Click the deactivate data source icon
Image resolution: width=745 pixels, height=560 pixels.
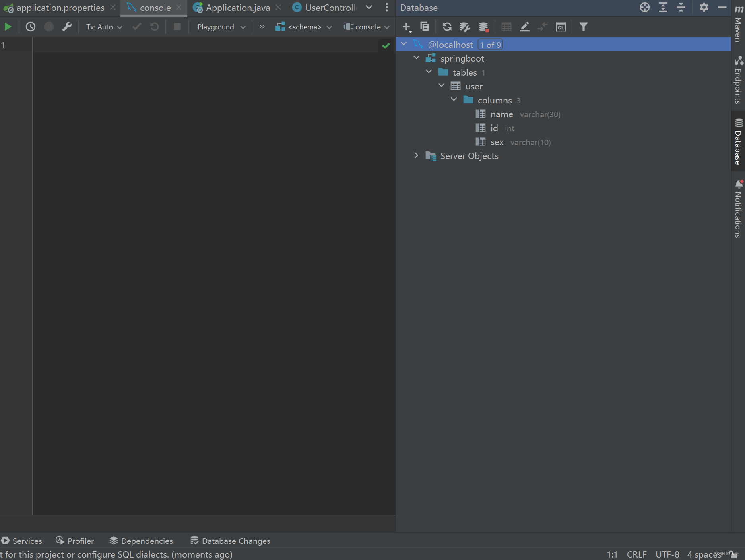(x=483, y=27)
